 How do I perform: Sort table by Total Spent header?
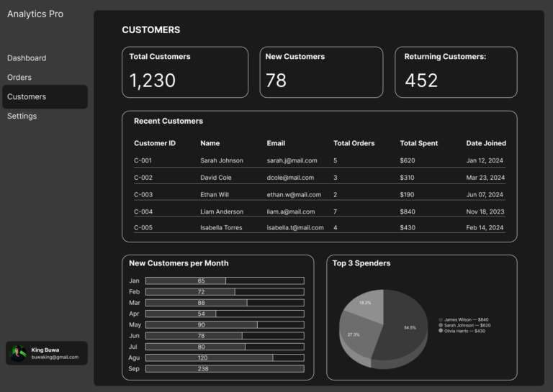[x=418, y=143]
